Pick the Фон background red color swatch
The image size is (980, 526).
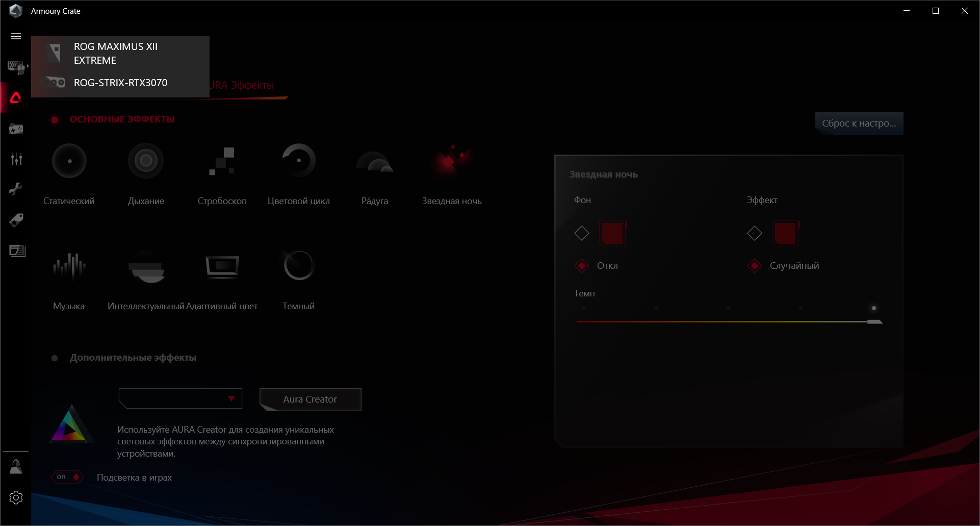pyautogui.click(x=612, y=233)
